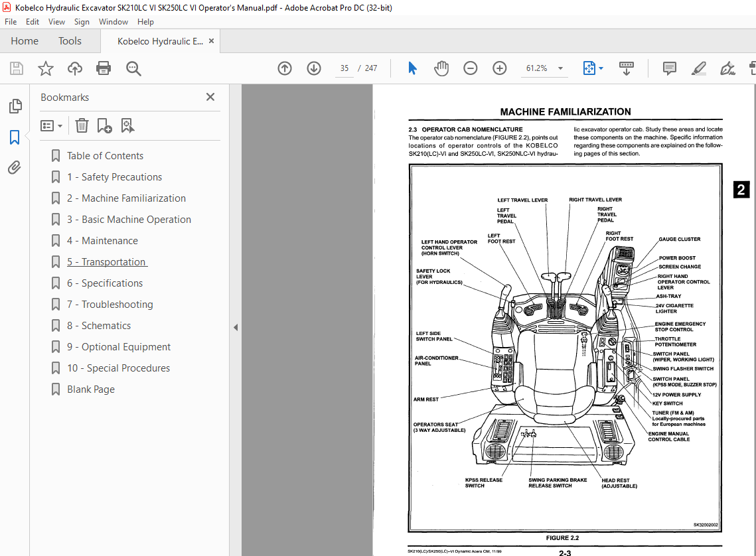Click the section 2 page tab marker
The height and width of the screenshot is (556, 756).
pyautogui.click(x=741, y=189)
